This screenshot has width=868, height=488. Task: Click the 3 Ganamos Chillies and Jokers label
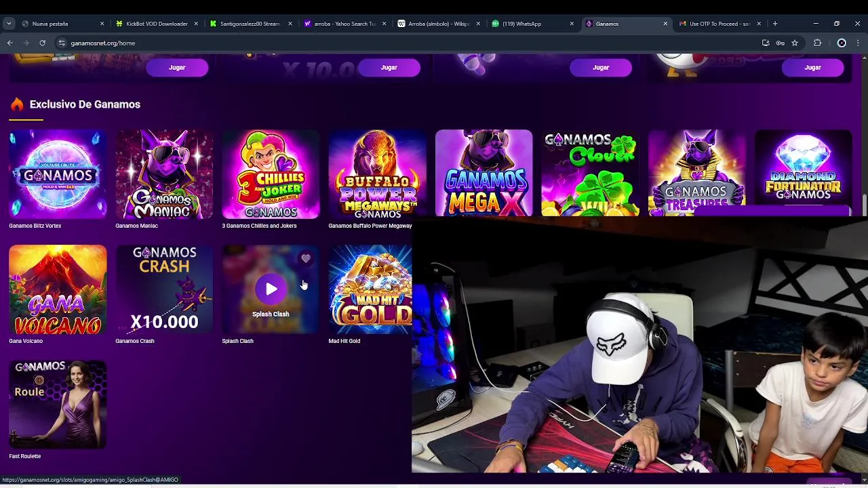pos(259,226)
